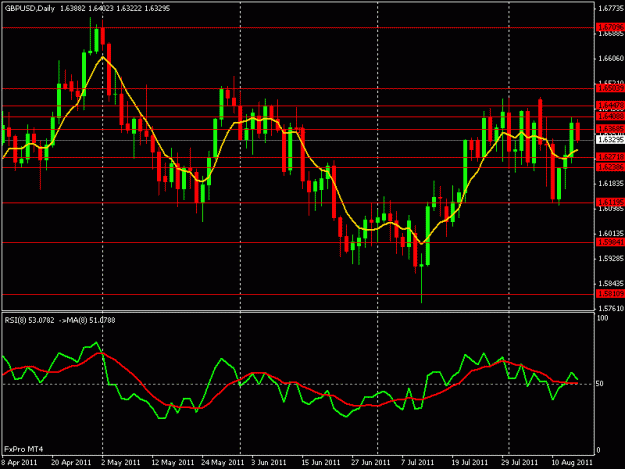
Task: Click the 24 May 2011 date label
Action: (222, 463)
